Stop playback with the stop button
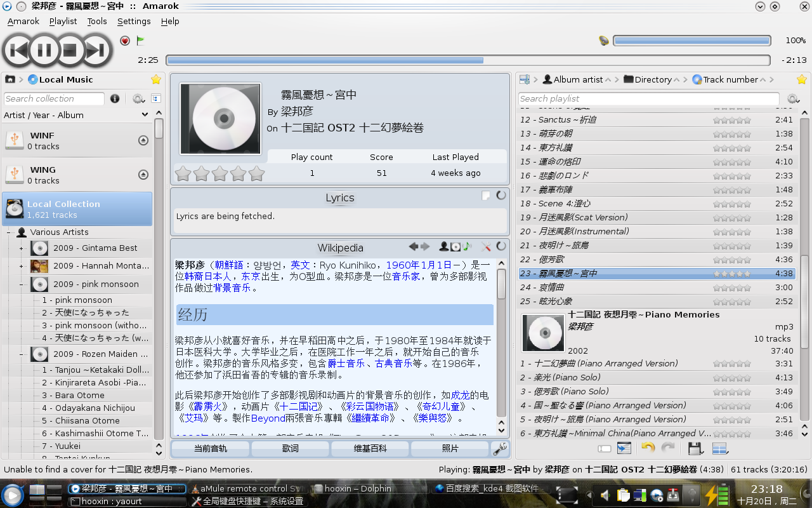This screenshot has height=508, width=812. tap(70, 49)
